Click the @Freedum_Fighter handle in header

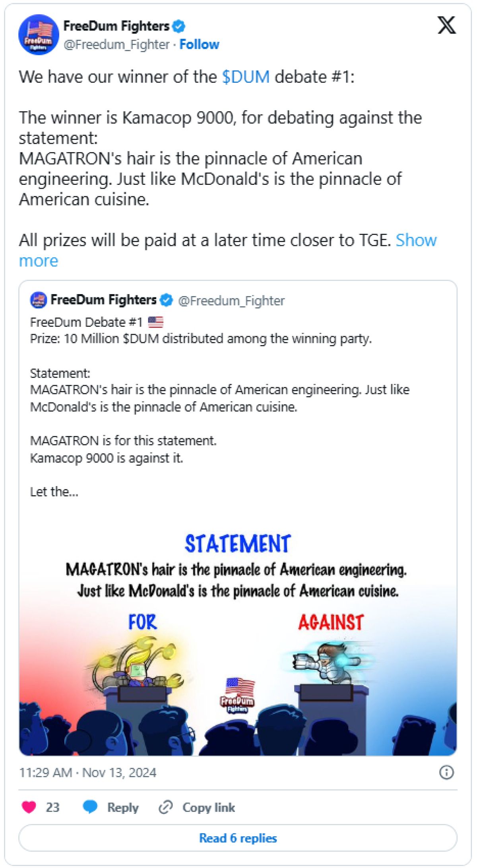click(x=117, y=45)
